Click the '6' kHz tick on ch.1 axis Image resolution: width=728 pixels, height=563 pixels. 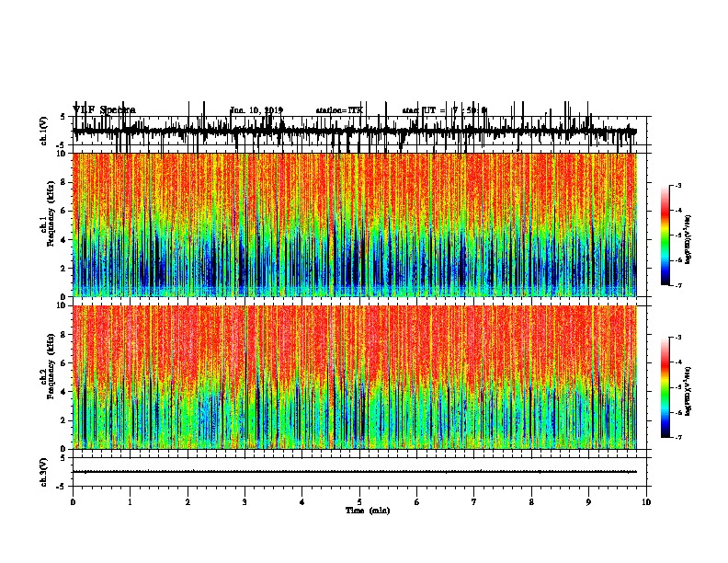click(x=63, y=211)
